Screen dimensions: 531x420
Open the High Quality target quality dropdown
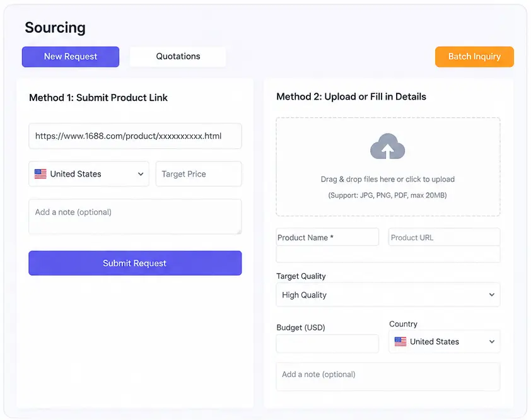[x=388, y=295]
